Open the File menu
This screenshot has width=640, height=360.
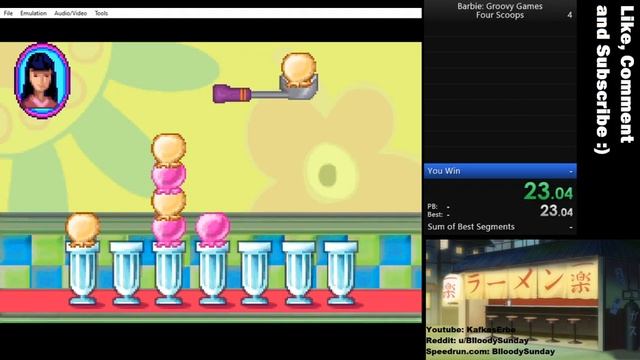8,13
